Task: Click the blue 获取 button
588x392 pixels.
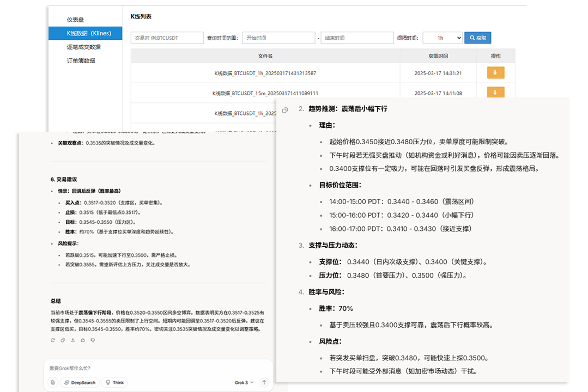Action: point(477,38)
